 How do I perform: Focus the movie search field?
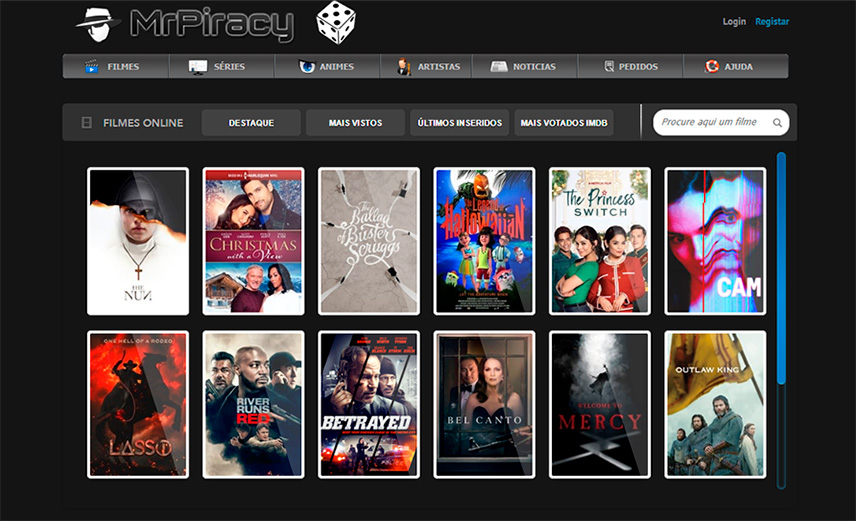click(x=721, y=122)
